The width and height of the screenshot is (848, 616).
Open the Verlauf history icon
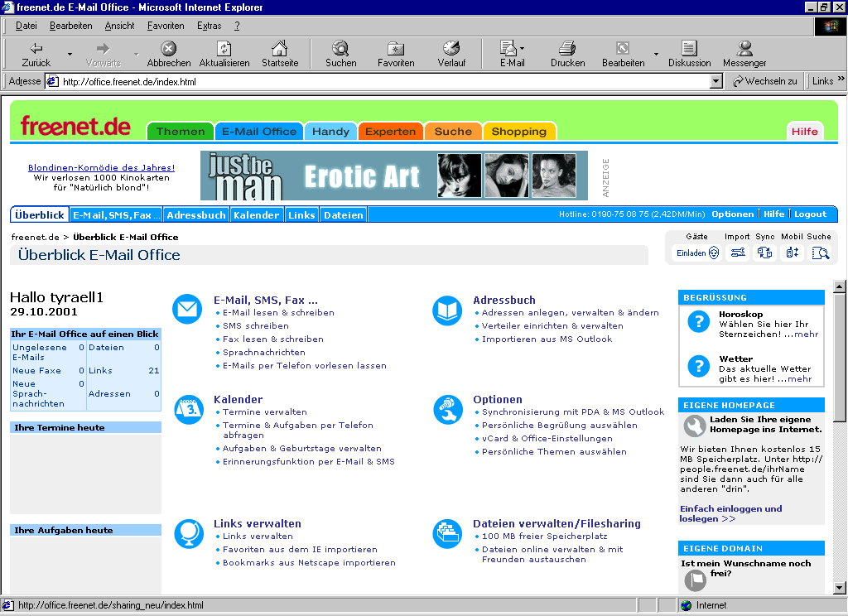tap(451, 49)
